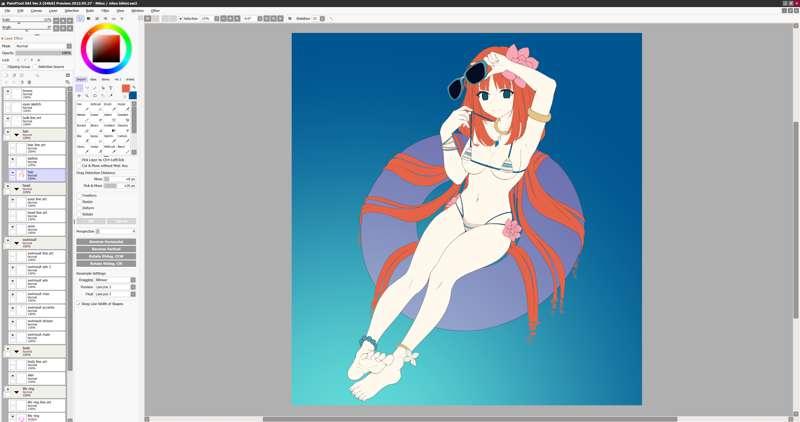Viewport: 800px width, 422px height.
Task: Open the Final resample dropdown
Action: click(115, 294)
